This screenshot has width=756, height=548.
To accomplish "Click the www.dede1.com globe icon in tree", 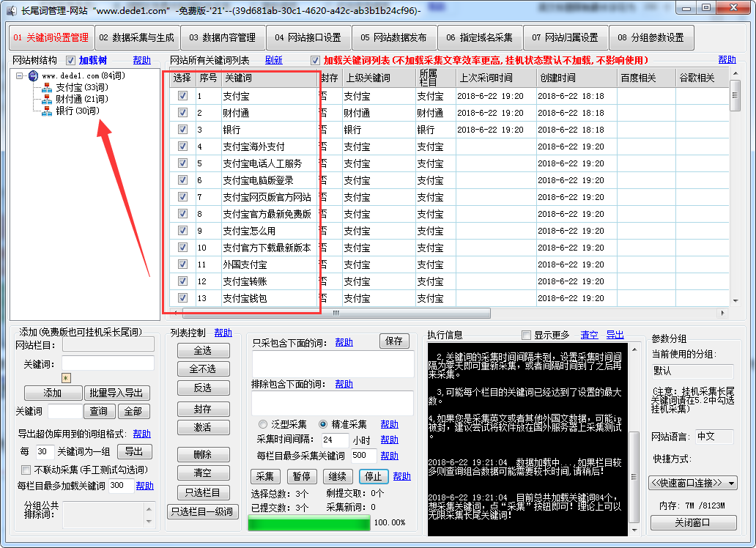I will pyautogui.click(x=33, y=75).
